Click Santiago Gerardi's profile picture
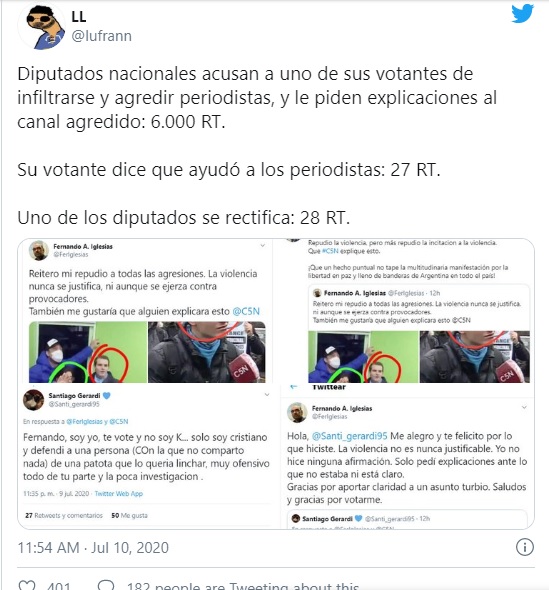Image resolution: width=549 pixels, height=590 pixels. pos(33,400)
